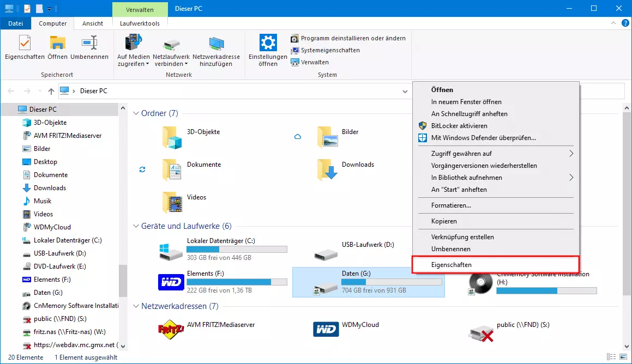Click the C: drive capacity bar
632x364 pixels.
[237, 249]
